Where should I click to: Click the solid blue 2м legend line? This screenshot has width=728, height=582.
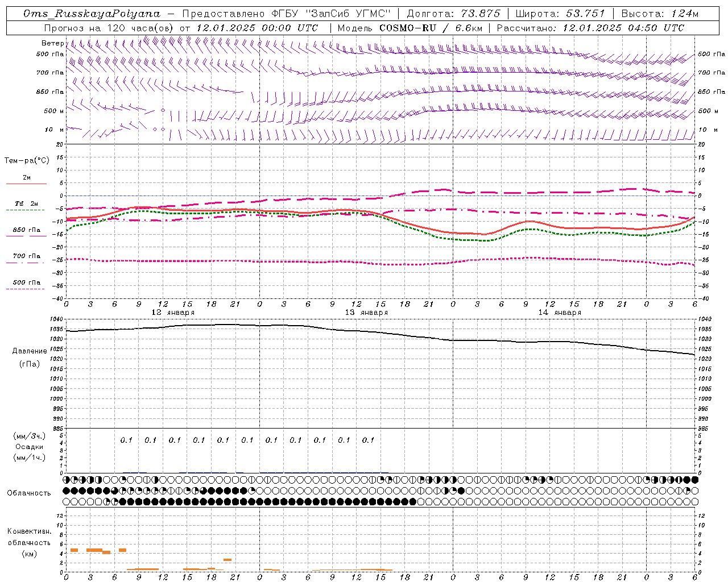(26, 184)
